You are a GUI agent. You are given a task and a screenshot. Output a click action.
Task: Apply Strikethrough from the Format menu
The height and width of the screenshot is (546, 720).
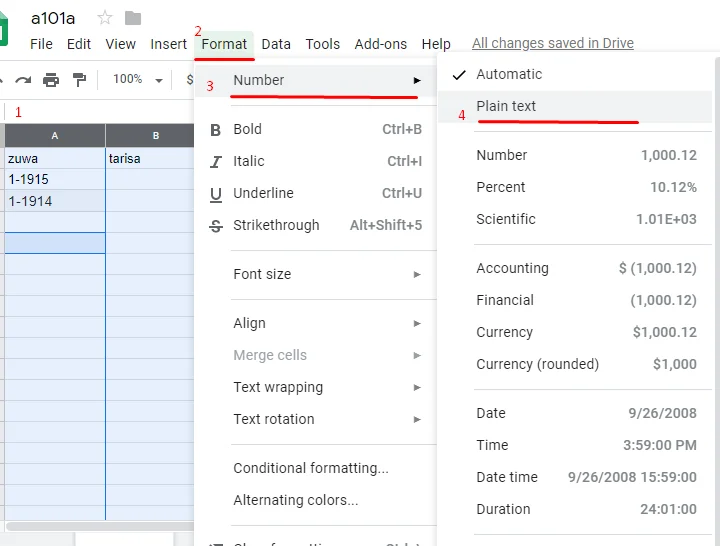click(x=315, y=225)
